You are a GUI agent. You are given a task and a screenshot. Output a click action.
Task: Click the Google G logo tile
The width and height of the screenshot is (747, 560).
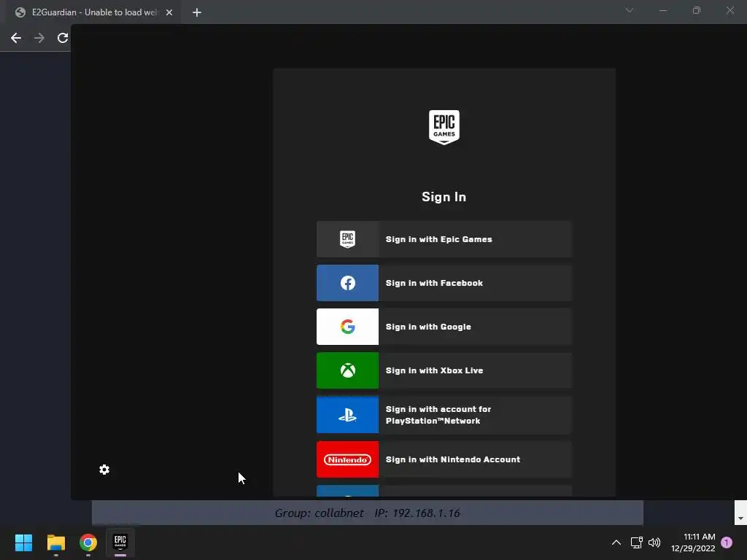pos(348,327)
